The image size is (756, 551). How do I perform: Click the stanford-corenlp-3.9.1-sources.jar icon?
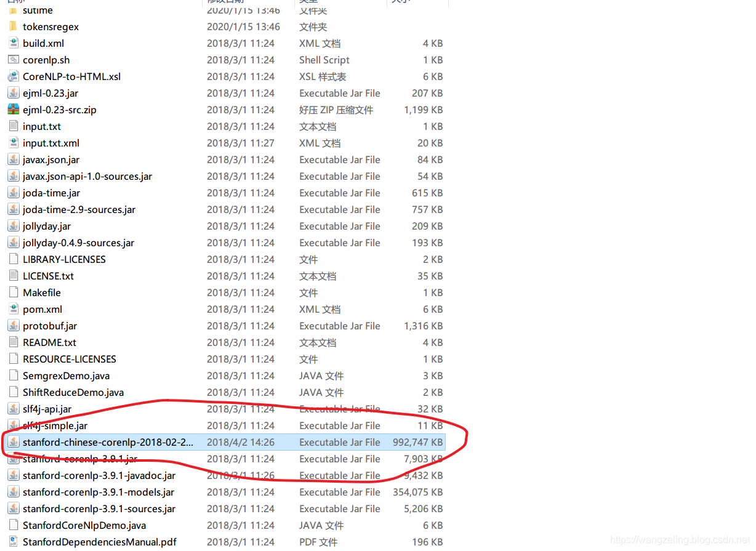(13, 509)
